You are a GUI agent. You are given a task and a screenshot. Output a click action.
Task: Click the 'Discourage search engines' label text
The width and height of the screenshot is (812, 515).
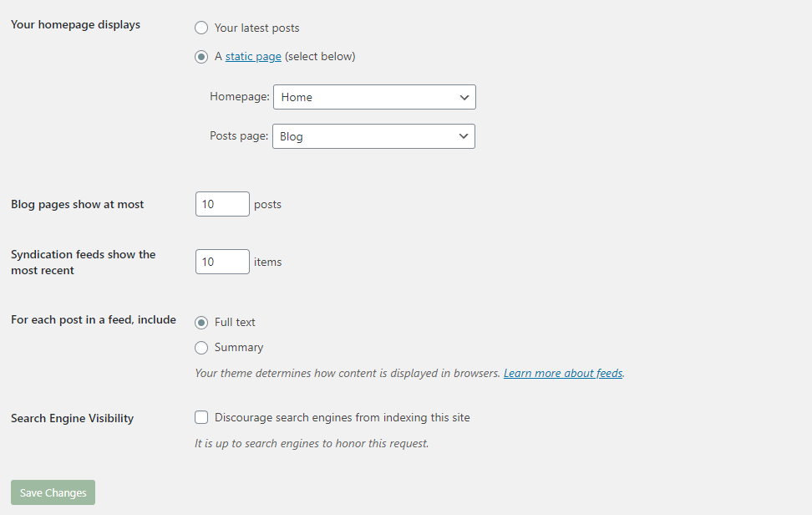click(343, 417)
